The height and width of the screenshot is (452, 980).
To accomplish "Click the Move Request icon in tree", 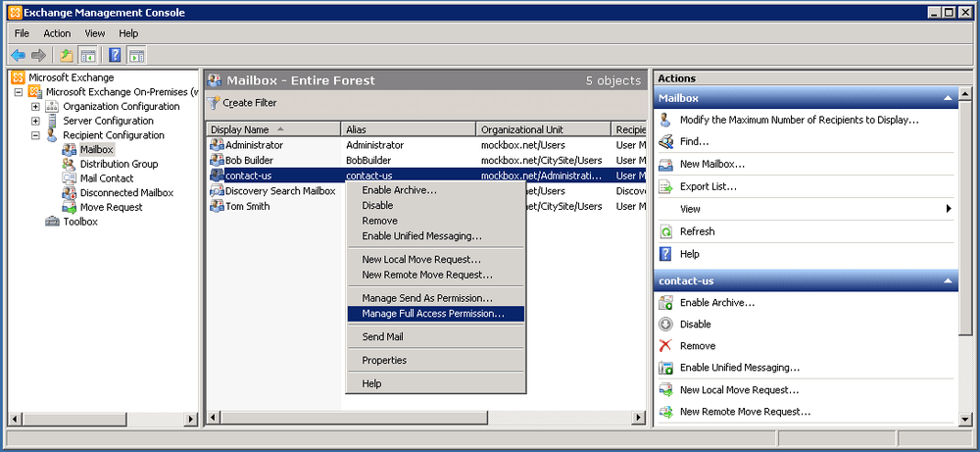I will tap(70, 207).
